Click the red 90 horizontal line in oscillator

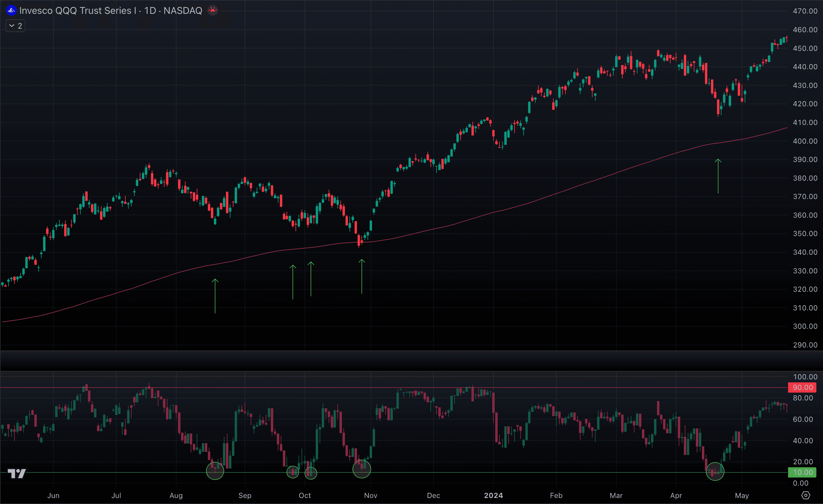coord(334,387)
